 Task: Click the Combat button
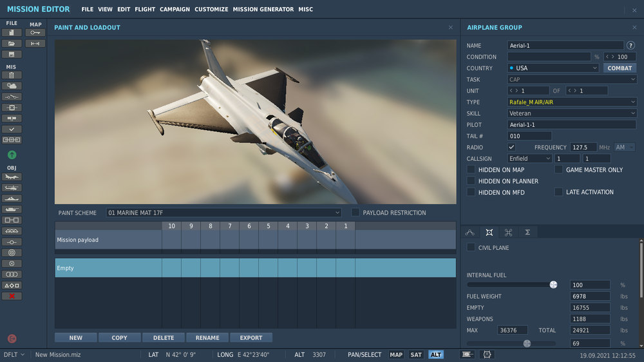click(x=620, y=68)
